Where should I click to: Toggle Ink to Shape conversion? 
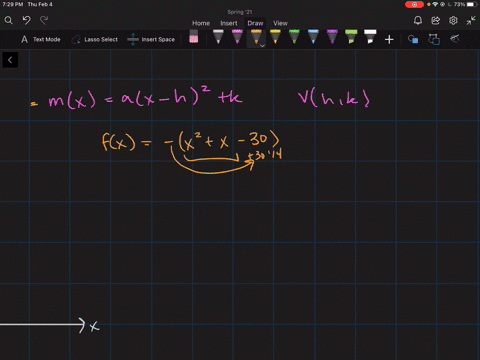click(434, 39)
